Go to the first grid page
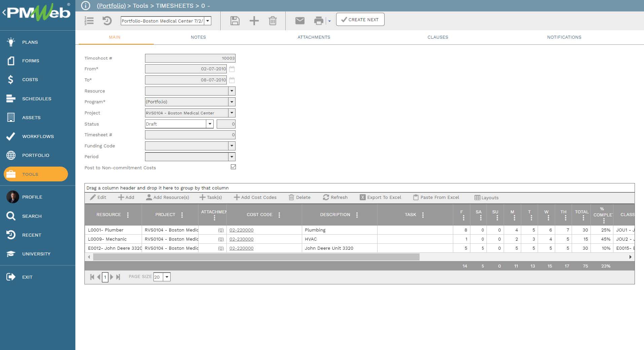The width and height of the screenshot is (644, 350). [x=92, y=277]
